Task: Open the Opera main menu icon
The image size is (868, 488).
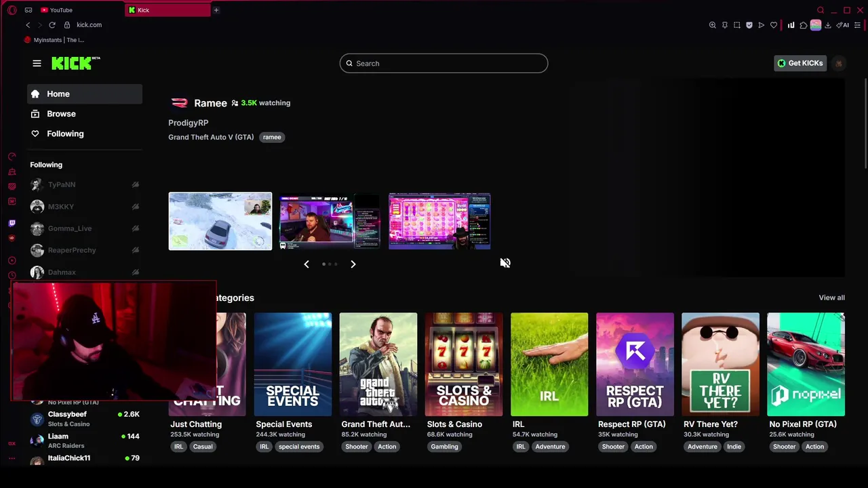Action: (x=12, y=10)
